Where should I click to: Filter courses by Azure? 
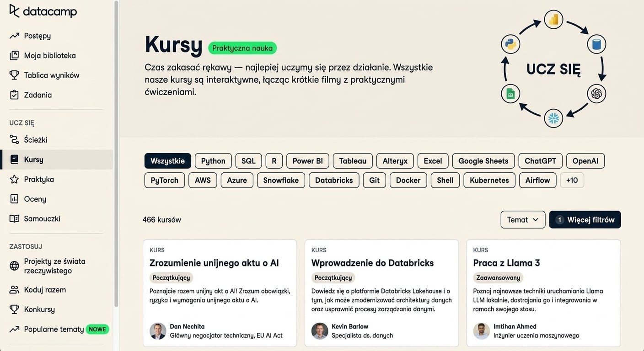click(x=237, y=180)
